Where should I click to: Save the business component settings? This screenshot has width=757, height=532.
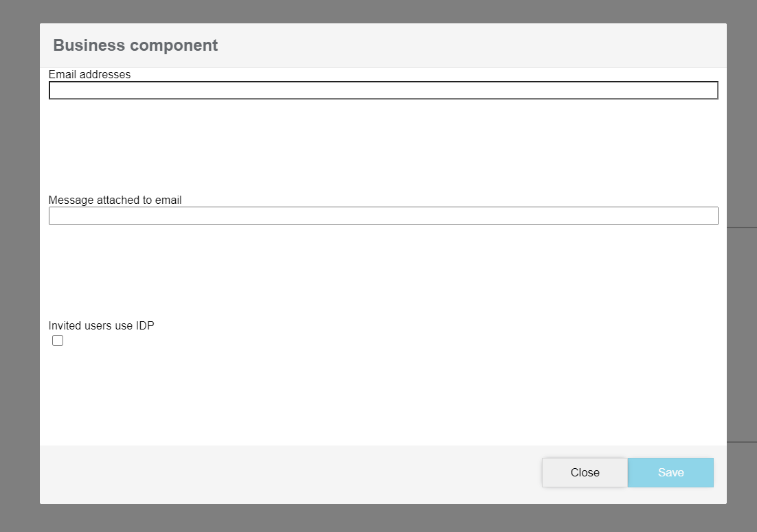[670, 472]
